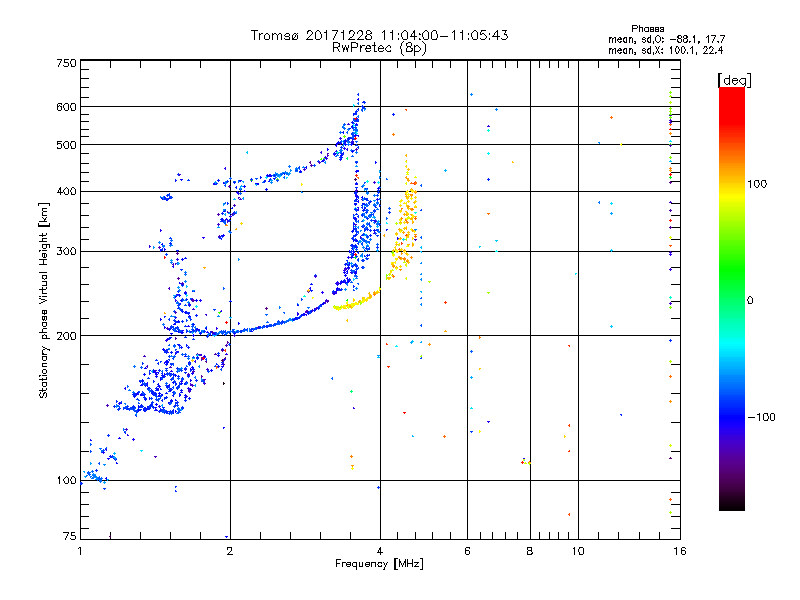Screen dimensions: 800x600
Task: Click the plot title 'Tromsø 20171228 11:04:00-11:05:43'
Action: (x=379, y=35)
